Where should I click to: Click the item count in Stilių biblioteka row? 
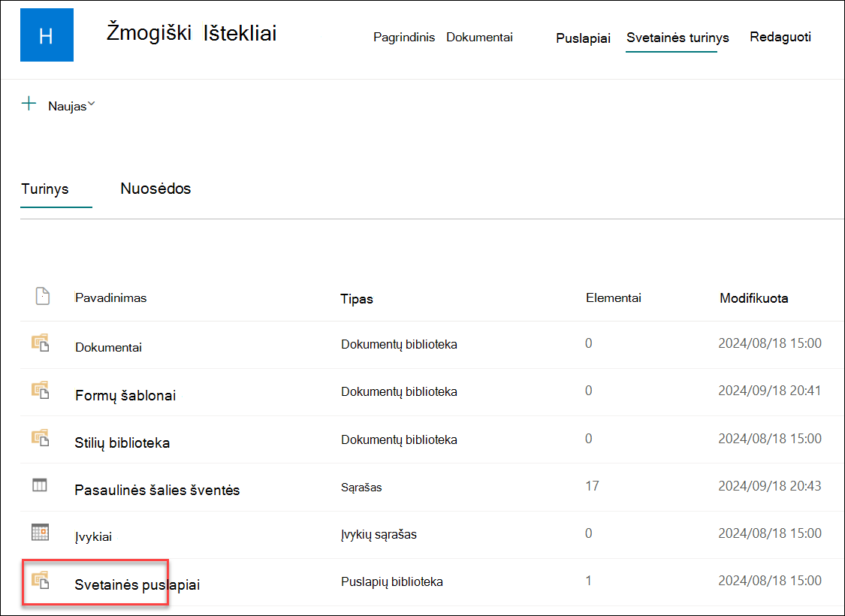pyautogui.click(x=588, y=438)
